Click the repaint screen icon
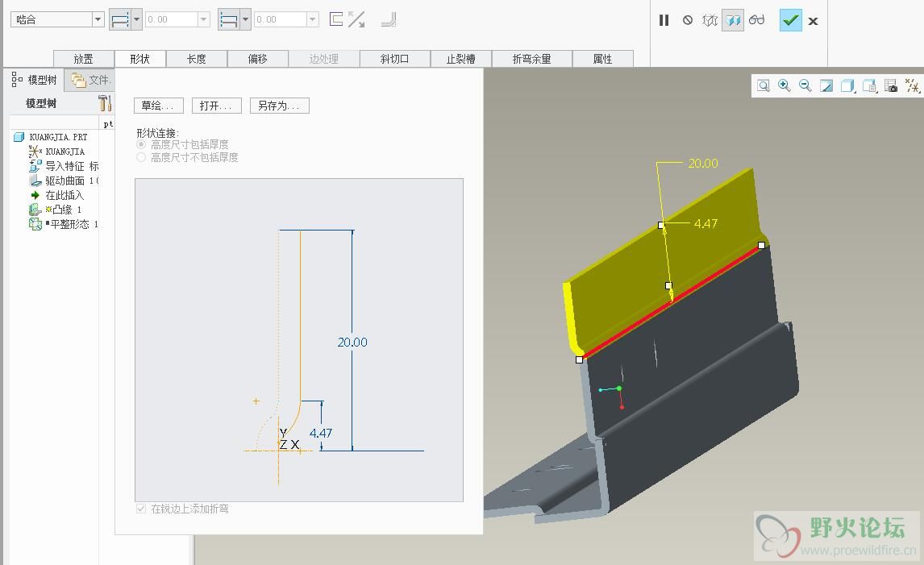924x565 pixels. tap(826, 86)
